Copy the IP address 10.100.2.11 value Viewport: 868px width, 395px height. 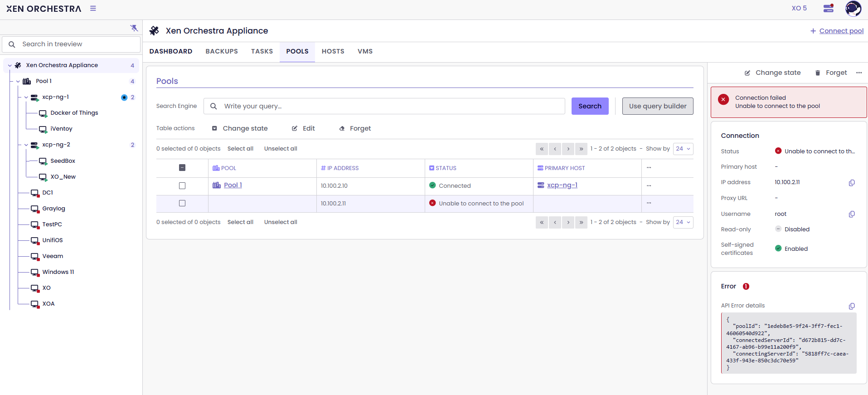point(852,183)
